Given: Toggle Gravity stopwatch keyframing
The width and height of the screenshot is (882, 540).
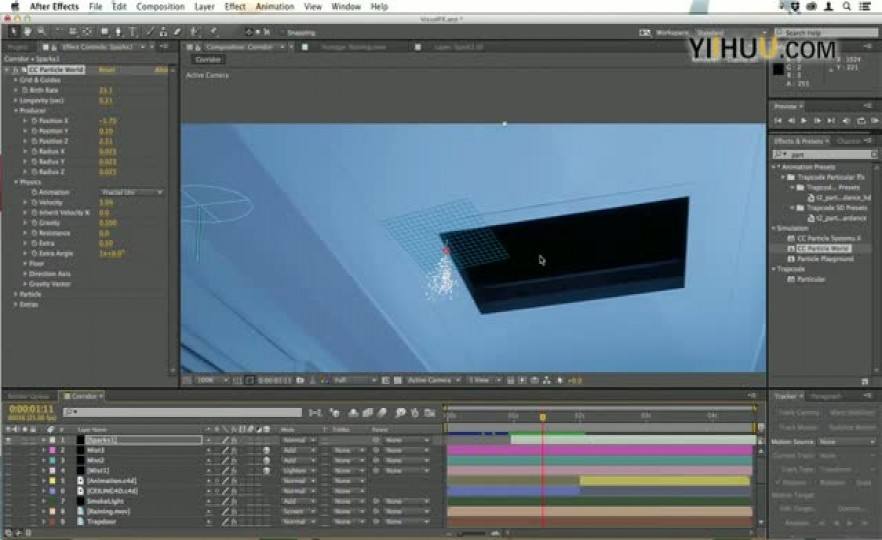Looking at the screenshot, I should point(34,223).
